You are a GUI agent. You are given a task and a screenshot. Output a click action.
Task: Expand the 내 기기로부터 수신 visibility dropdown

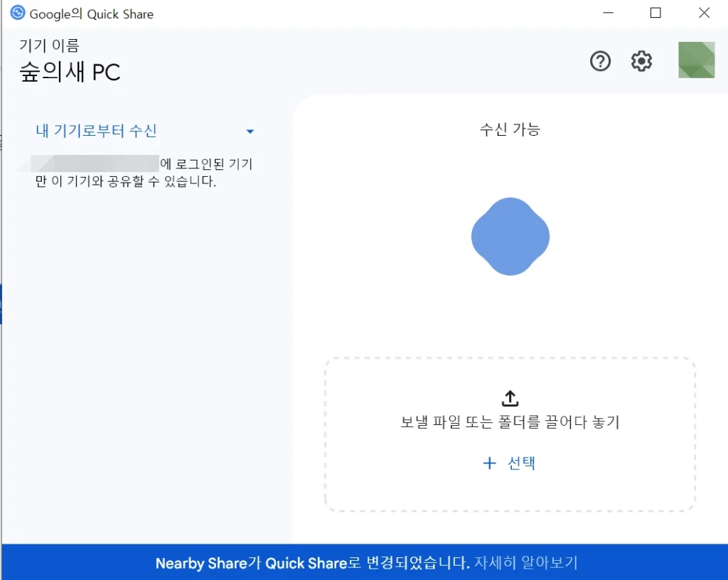click(x=144, y=131)
